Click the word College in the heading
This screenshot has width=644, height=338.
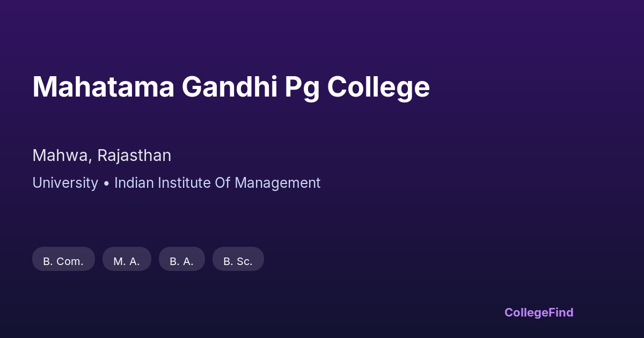378,87
